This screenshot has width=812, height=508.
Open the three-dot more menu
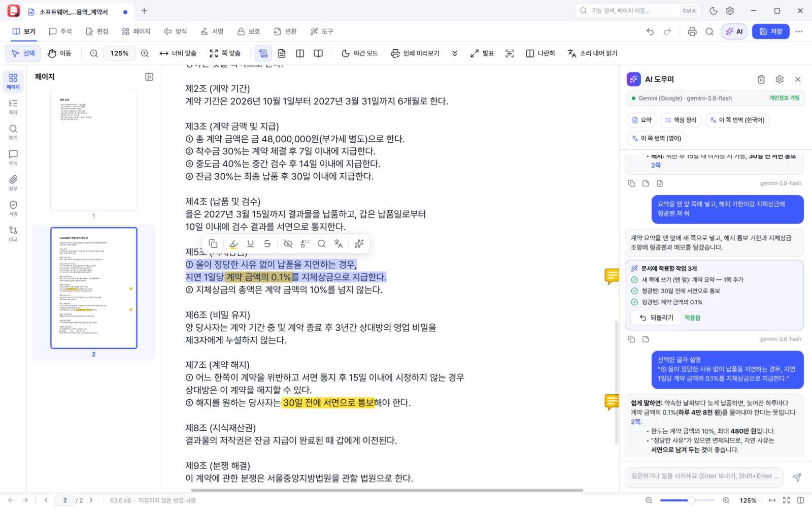coord(799,31)
